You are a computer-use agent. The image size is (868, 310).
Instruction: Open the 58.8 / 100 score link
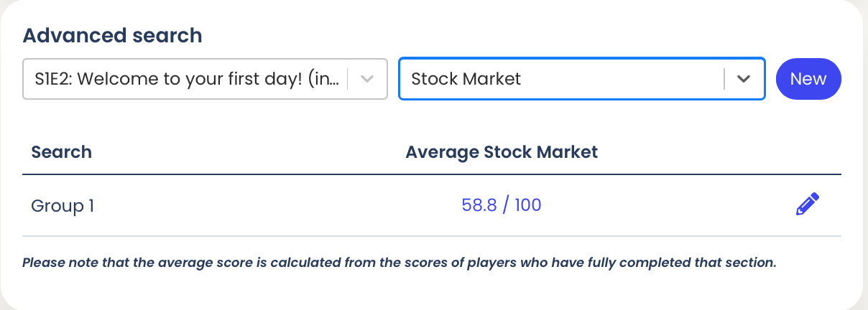(x=501, y=206)
